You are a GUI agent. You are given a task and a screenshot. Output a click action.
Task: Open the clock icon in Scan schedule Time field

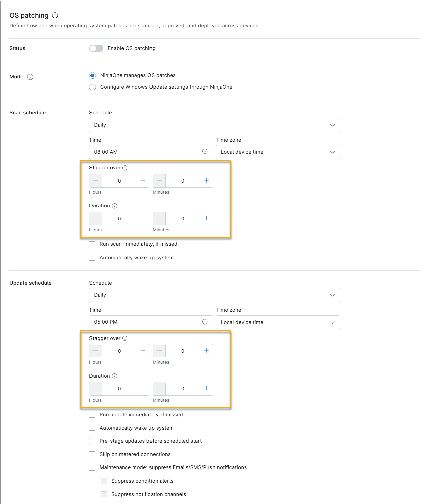(x=205, y=152)
